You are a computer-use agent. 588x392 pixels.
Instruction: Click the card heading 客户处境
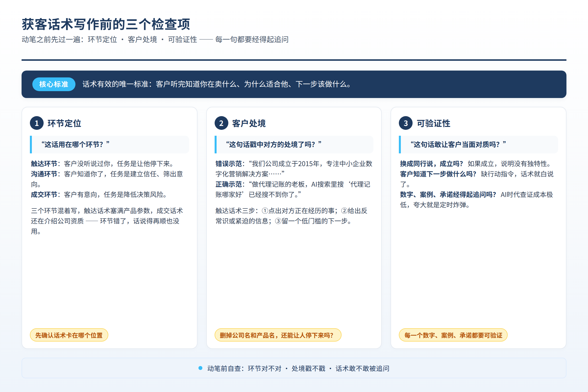tap(249, 123)
